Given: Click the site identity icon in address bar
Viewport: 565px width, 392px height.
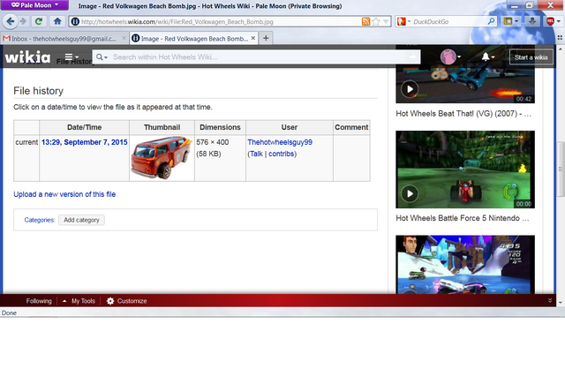Looking at the screenshot, I should [75, 21].
